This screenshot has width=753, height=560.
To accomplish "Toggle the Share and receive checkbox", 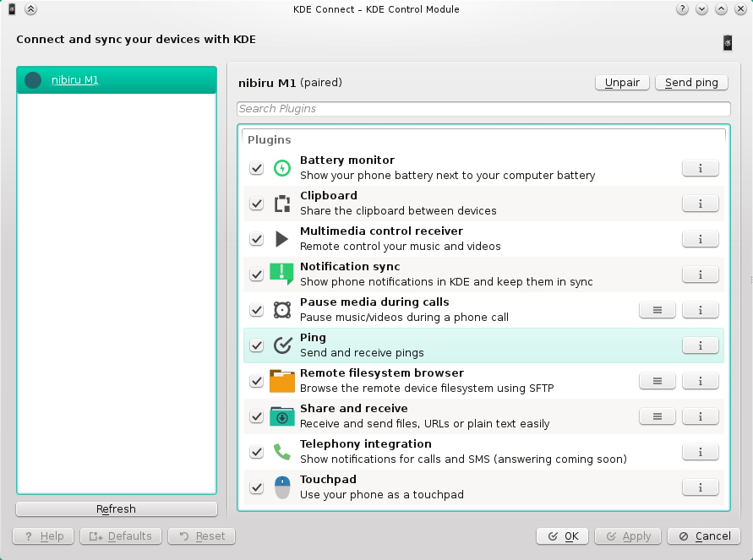I will click(256, 416).
